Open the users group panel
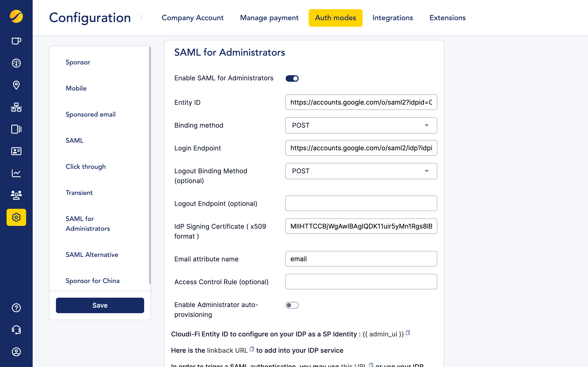The width and height of the screenshot is (588, 367). [16, 195]
